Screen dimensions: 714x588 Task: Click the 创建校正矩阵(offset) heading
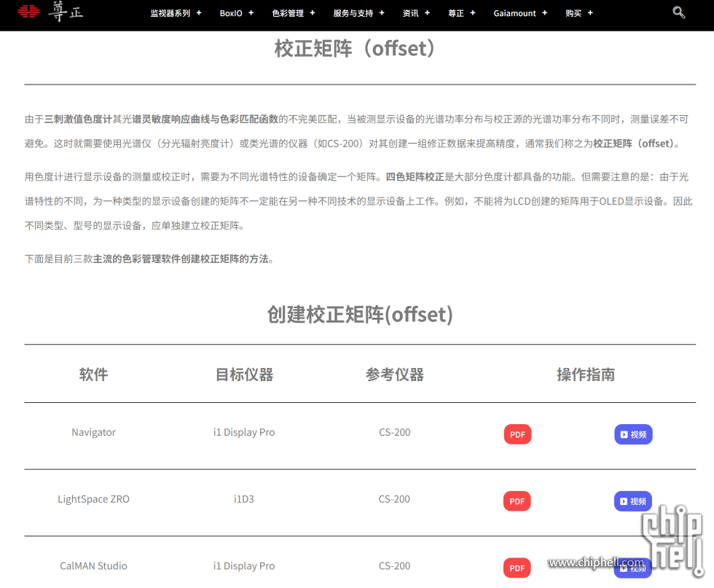coord(360,315)
